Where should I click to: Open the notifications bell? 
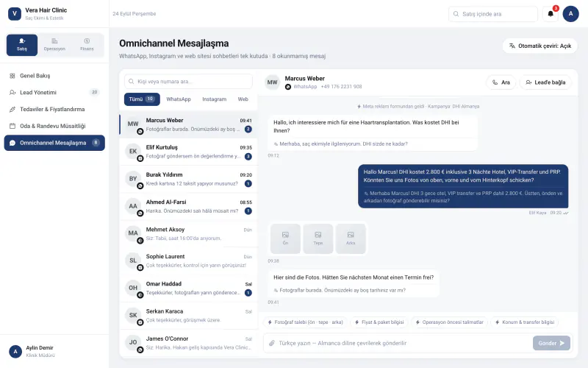[x=550, y=14]
